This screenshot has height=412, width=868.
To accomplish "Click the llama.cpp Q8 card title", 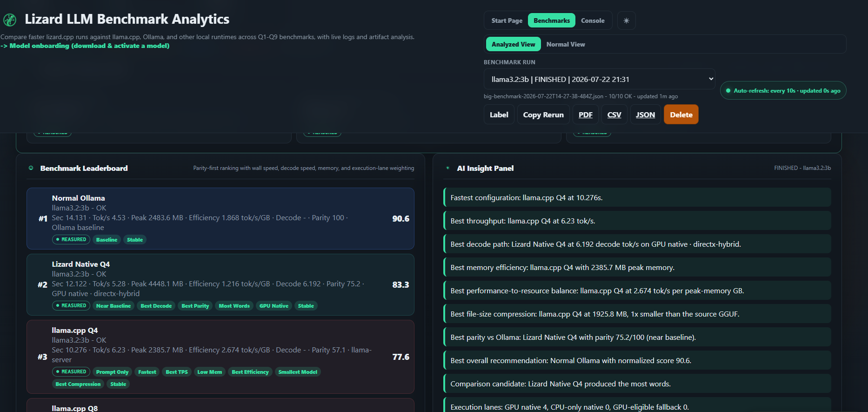I will point(75,408).
